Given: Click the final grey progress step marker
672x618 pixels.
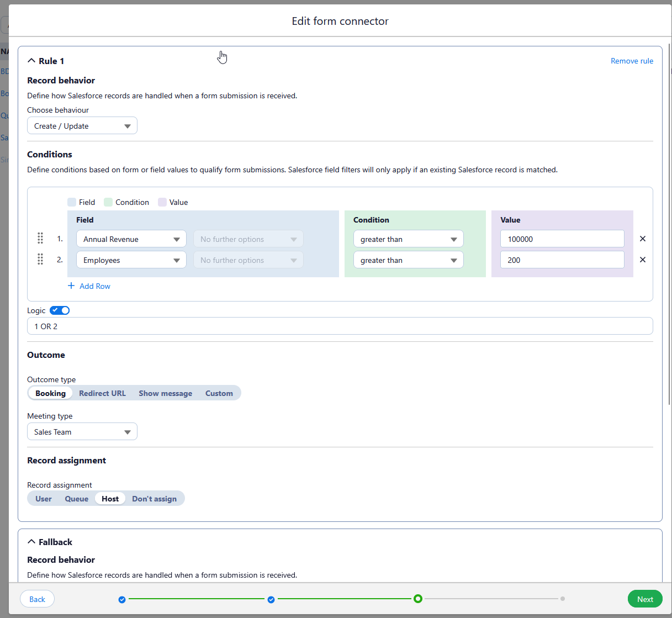Looking at the screenshot, I should point(563,599).
